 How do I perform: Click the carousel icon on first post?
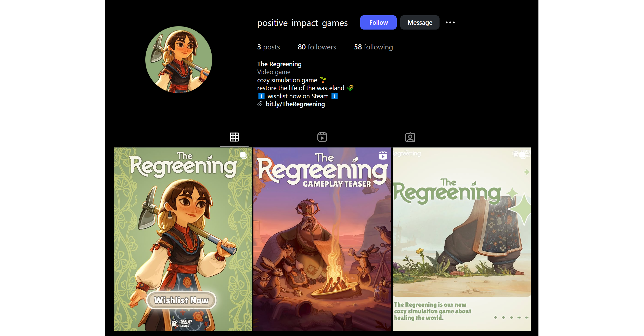point(243,155)
